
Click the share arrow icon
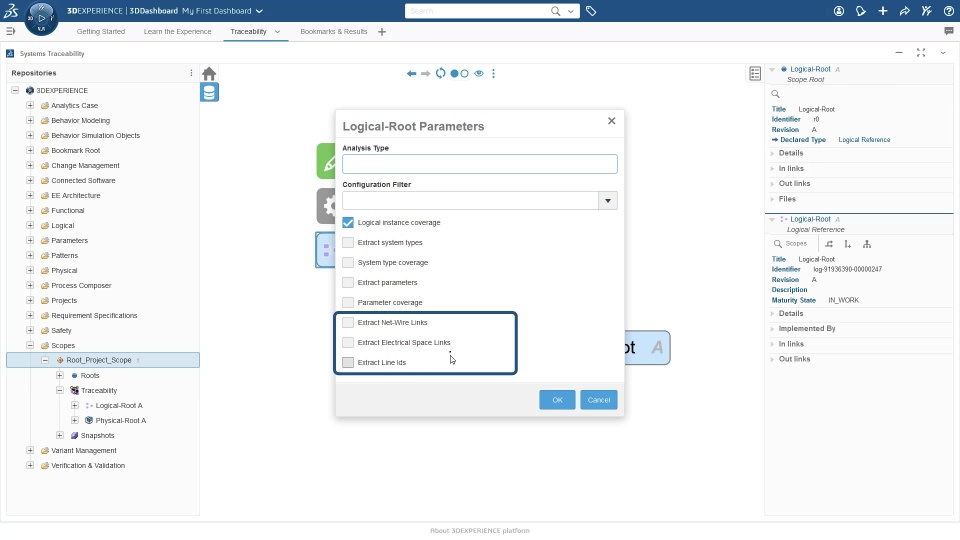[905, 11]
